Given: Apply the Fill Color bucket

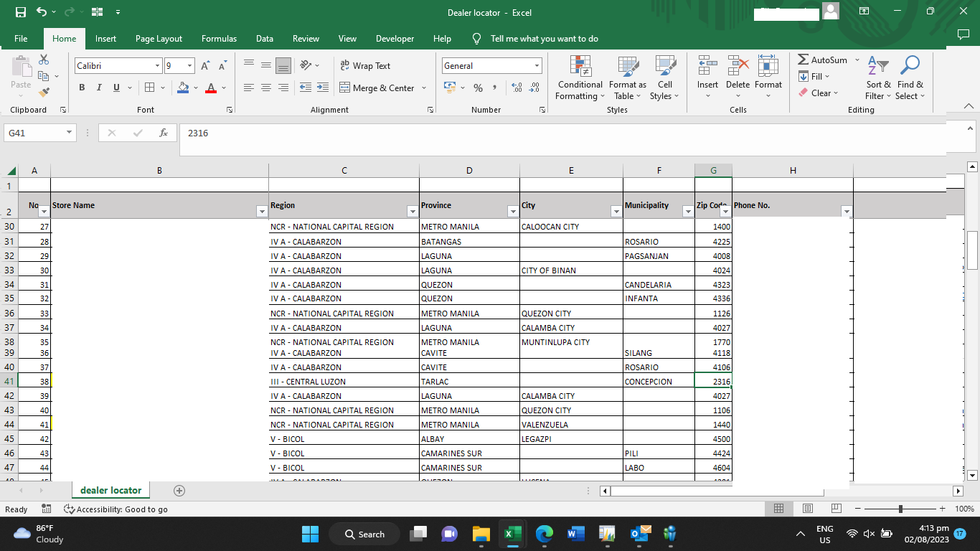Looking at the screenshot, I should 183,88.
